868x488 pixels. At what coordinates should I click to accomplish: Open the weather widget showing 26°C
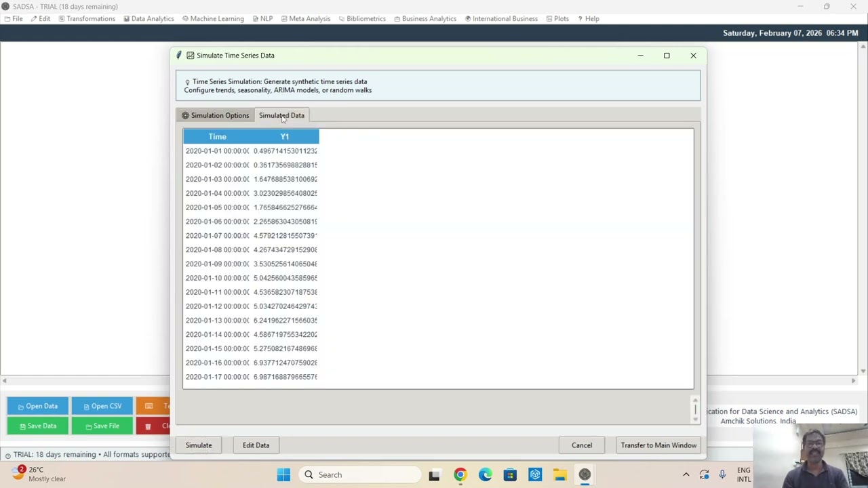click(x=41, y=474)
